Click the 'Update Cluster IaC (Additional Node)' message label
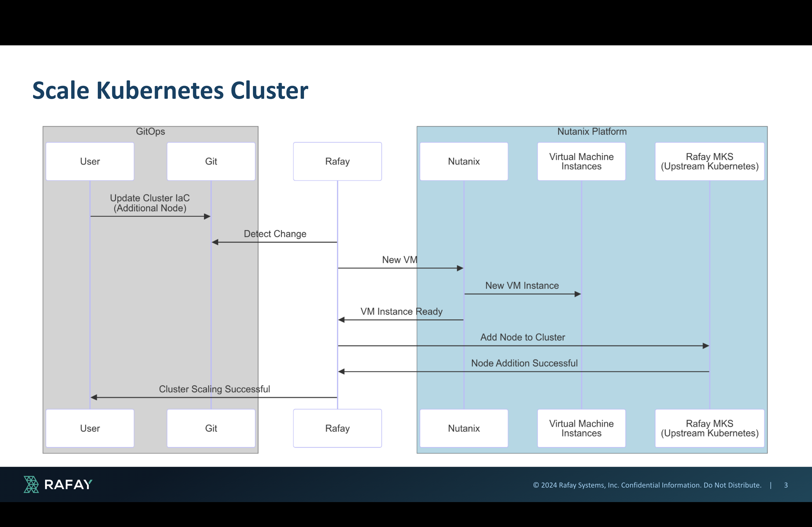Viewport: 812px width, 527px height. 150,203
